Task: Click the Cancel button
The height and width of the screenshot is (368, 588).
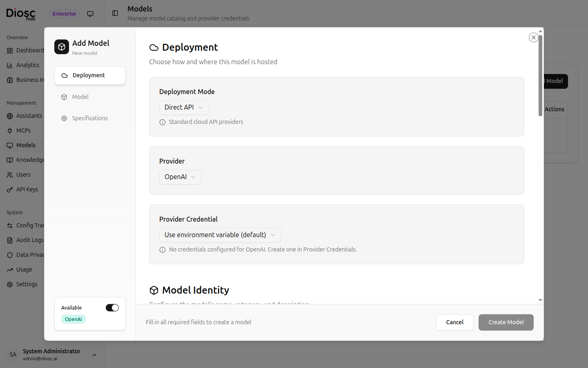Action: (x=454, y=323)
